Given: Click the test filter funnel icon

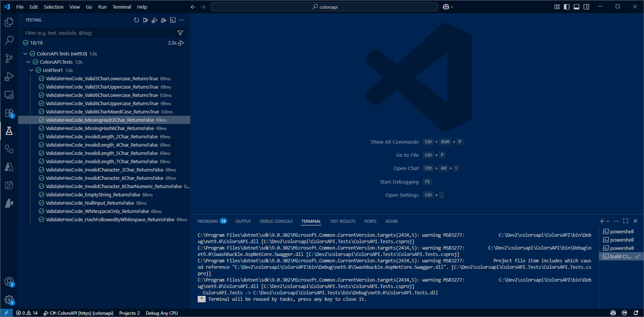Looking at the screenshot, I should coord(180,33).
